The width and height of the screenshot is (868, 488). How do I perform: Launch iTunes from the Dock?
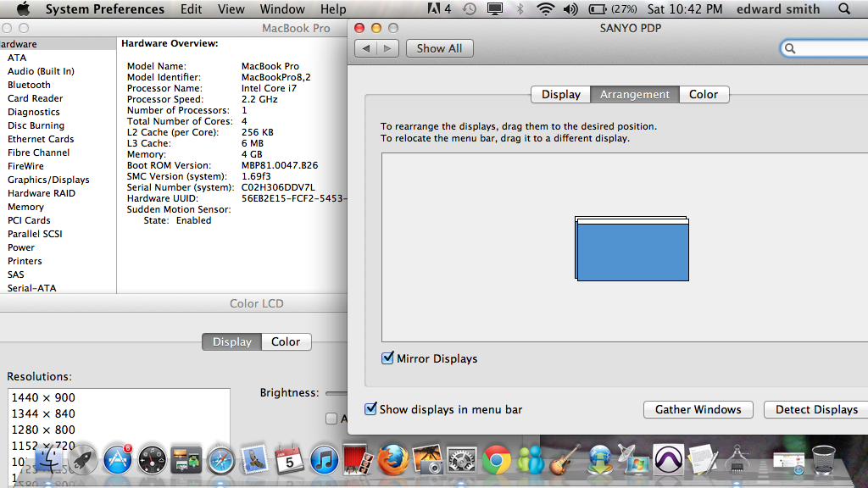324,459
